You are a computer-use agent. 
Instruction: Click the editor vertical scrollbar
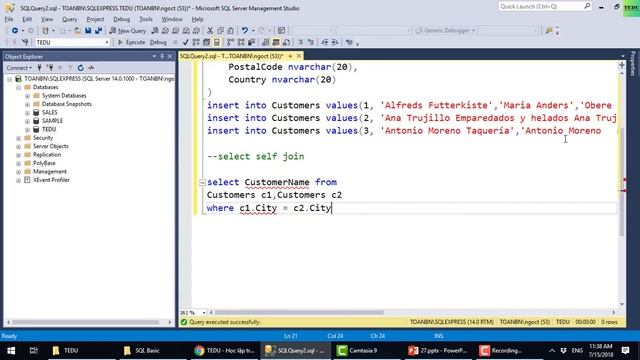(x=622, y=182)
